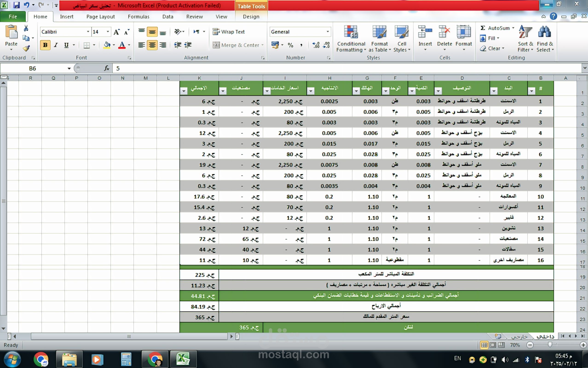Click the zoom out minus button
The image size is (588, 368).
point(530,345)
